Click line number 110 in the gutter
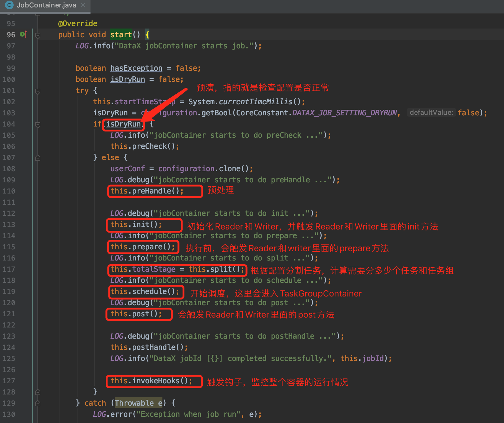Image resolution: width=504 pixels, height=423 pixels. pyautogui.click(x=9, y=191)
